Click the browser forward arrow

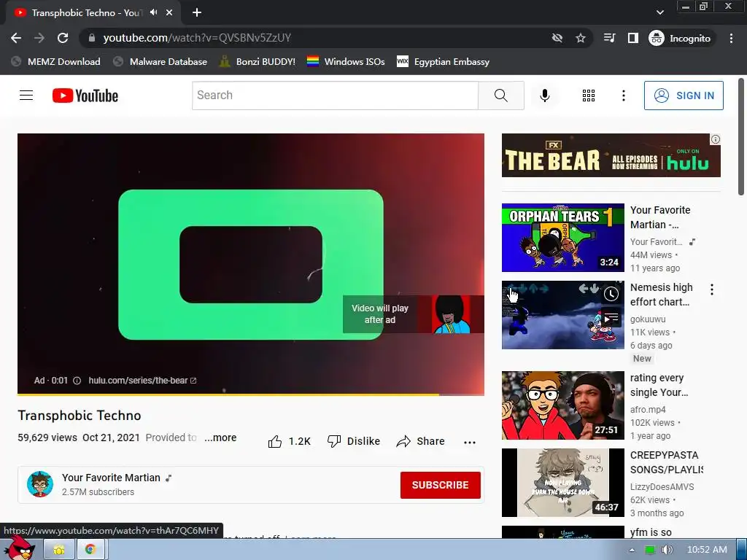[39, 38]
